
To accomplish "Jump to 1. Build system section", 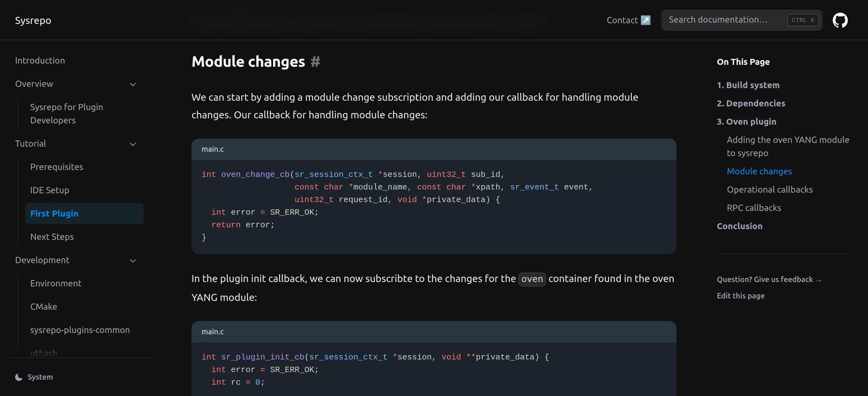I will [748, 85].
